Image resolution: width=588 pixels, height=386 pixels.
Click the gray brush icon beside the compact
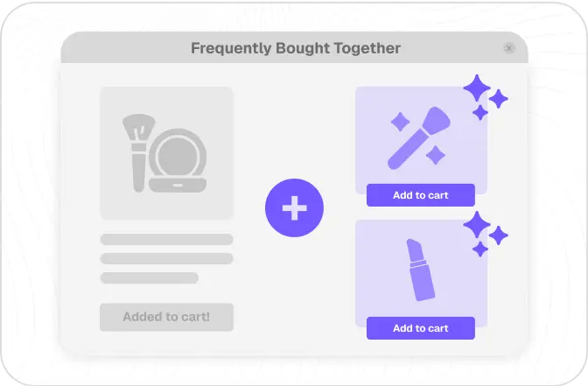coord(138,151)
